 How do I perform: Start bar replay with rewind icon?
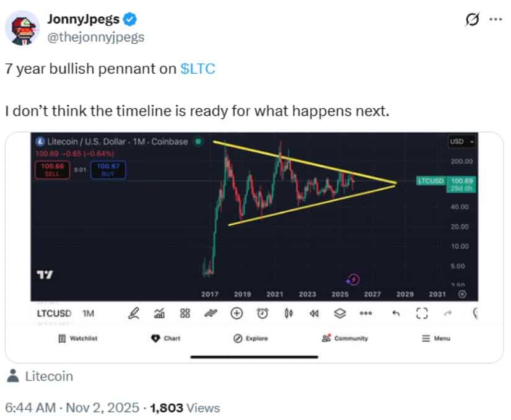coord(313,314)
